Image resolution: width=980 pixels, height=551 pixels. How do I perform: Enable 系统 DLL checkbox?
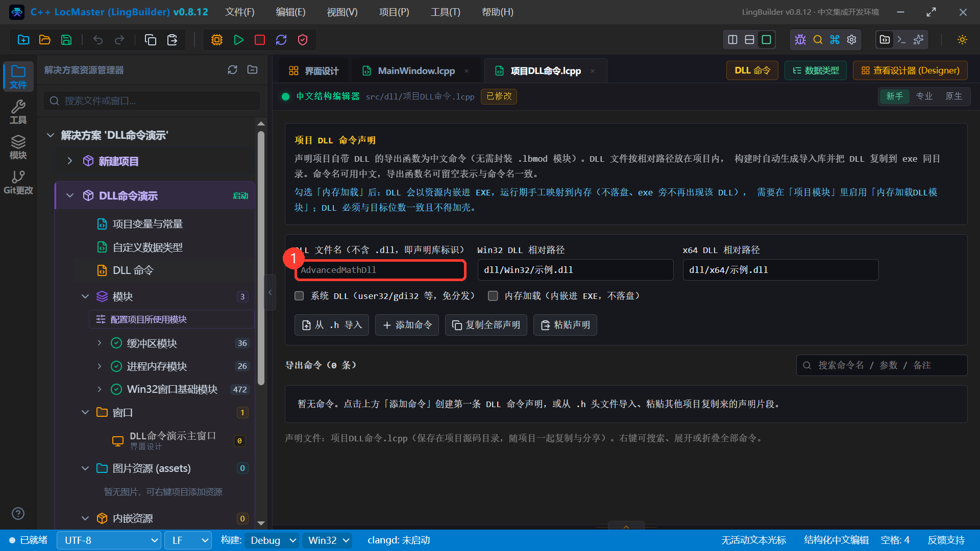299,296
